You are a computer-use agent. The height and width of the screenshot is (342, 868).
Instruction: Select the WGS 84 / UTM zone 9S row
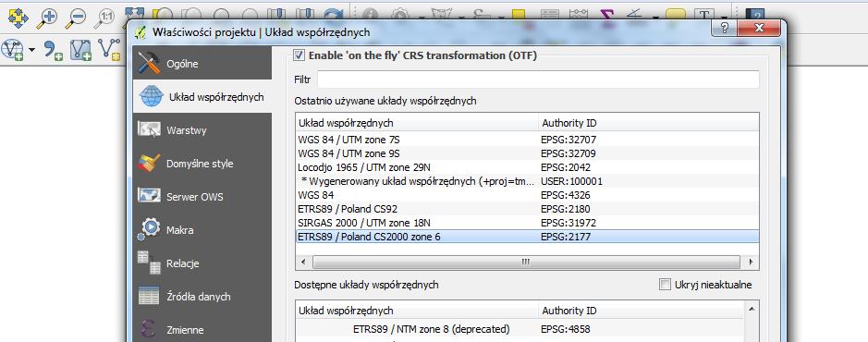click(527, 153)
